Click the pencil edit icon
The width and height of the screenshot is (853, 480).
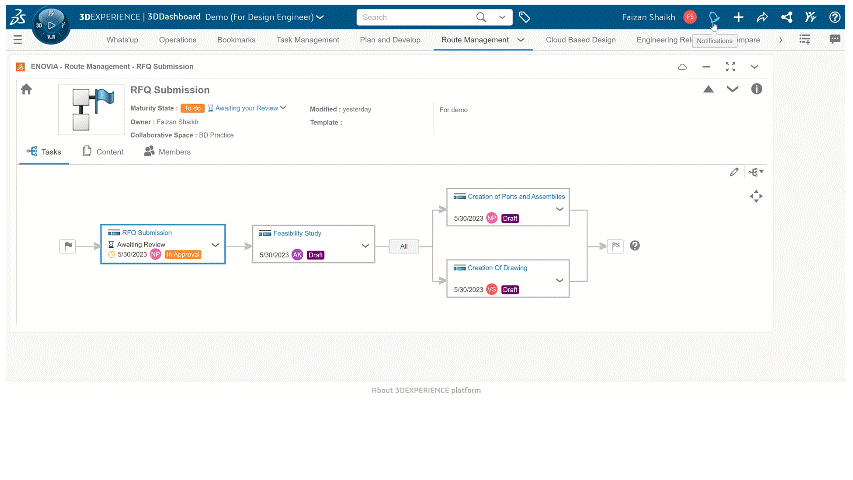[x=734, y=172]
